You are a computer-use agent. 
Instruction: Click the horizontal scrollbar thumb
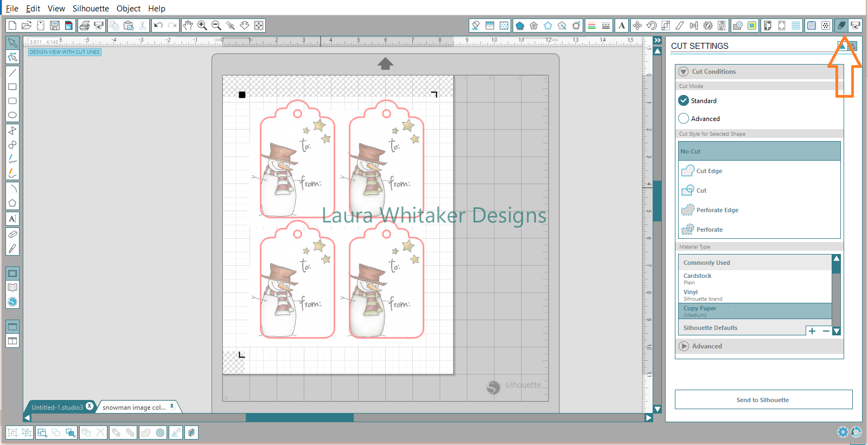[x=299, y=418]
